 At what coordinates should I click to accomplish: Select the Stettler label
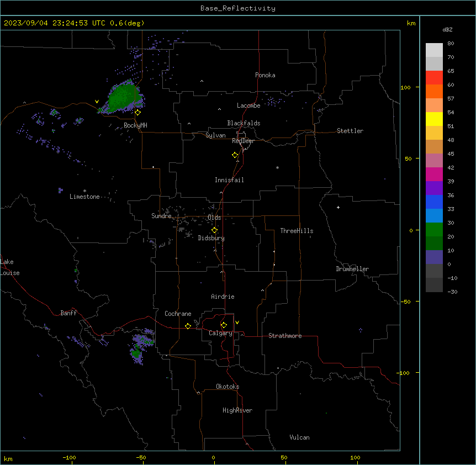(x=350, y=131)
